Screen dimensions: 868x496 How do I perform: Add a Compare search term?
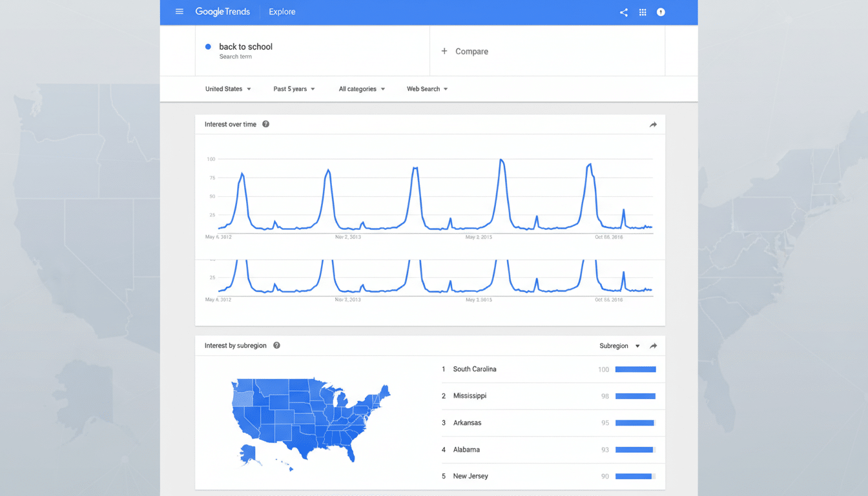[465, 51]
